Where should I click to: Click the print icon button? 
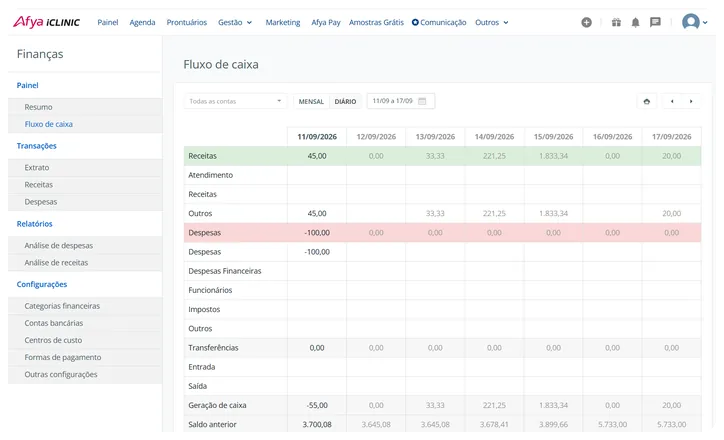pos(646,102)
